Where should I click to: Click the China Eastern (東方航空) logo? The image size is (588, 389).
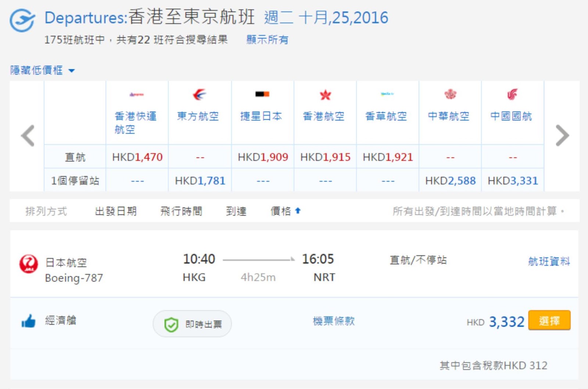tap(200, 95)
